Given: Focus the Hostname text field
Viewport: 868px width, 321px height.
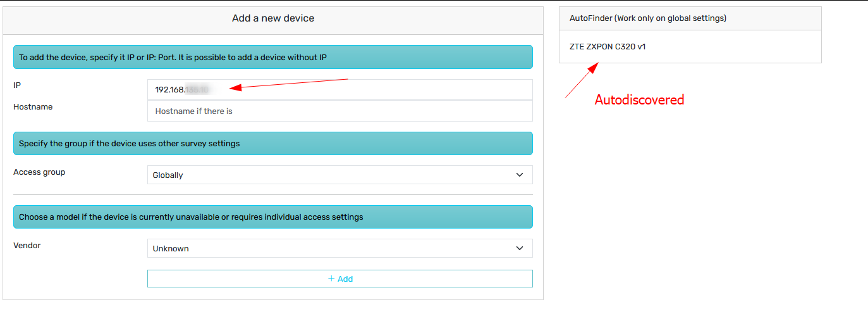Looking at the screenshot, I should pos(339,111).
